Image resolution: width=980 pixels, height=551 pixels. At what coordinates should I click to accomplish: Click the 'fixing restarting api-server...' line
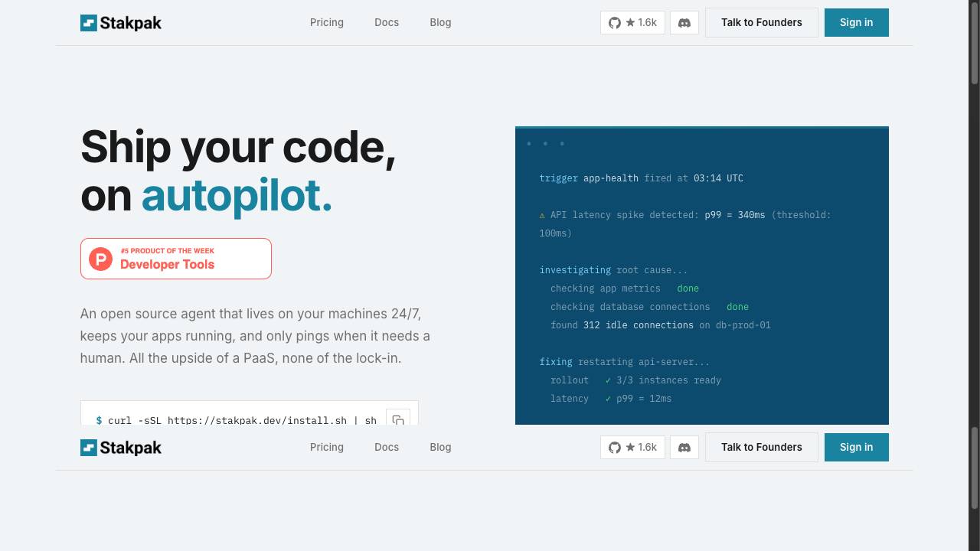click(x=625, y=362)
